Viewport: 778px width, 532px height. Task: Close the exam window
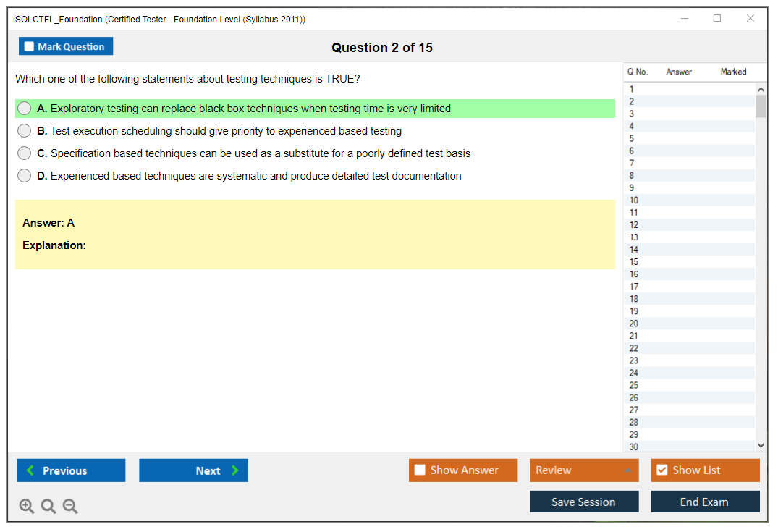pos(750,19)
